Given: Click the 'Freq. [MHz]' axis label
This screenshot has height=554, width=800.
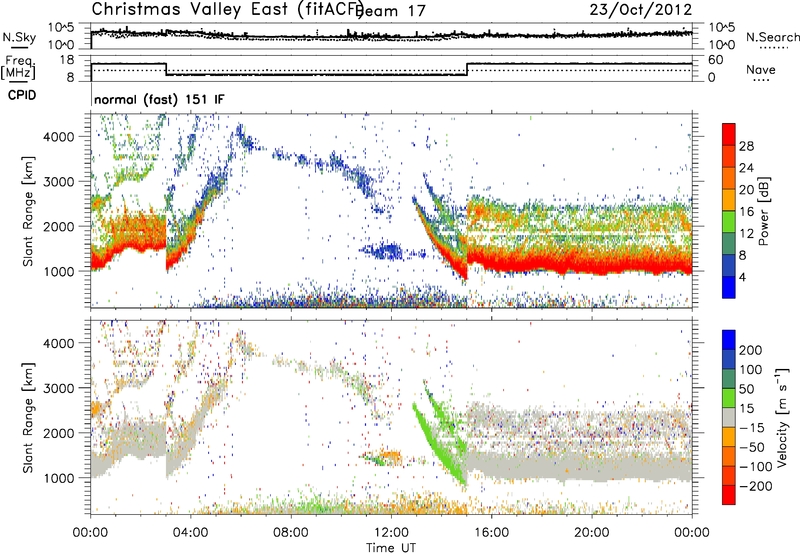Looking at the screenshot, I should (18, 67).
